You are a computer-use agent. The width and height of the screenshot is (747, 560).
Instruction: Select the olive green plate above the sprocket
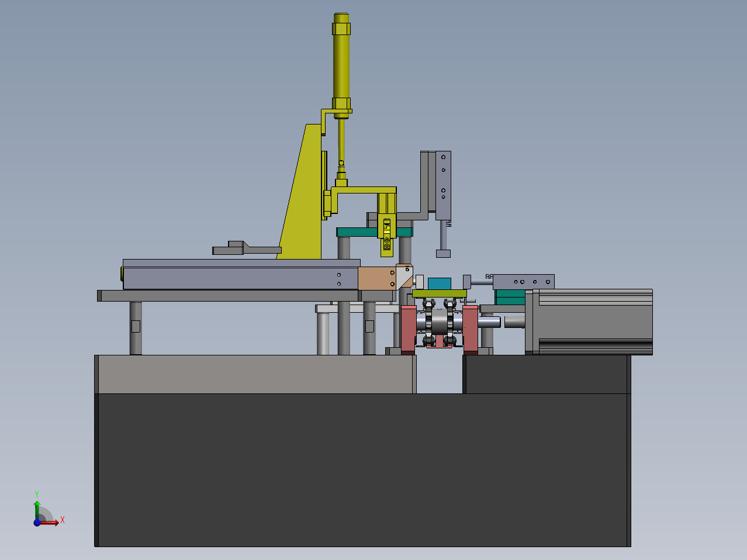pos(440,293)
